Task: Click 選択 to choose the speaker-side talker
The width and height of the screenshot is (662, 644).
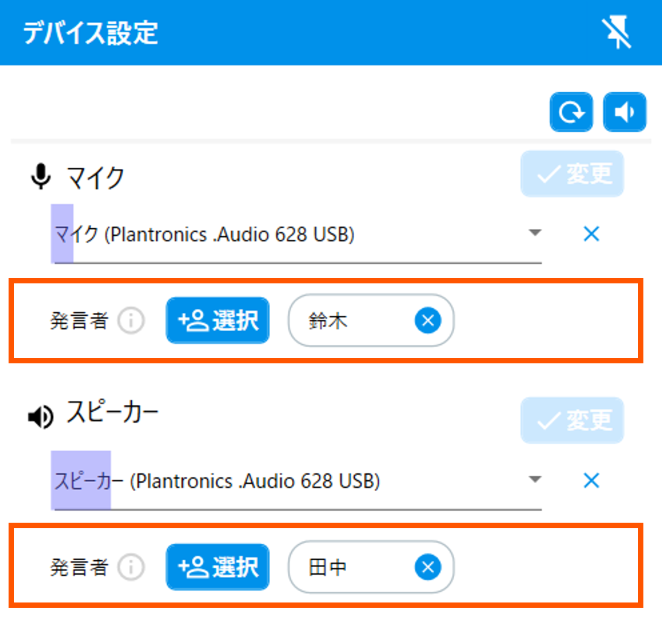Action: click(x=217, y=567)
